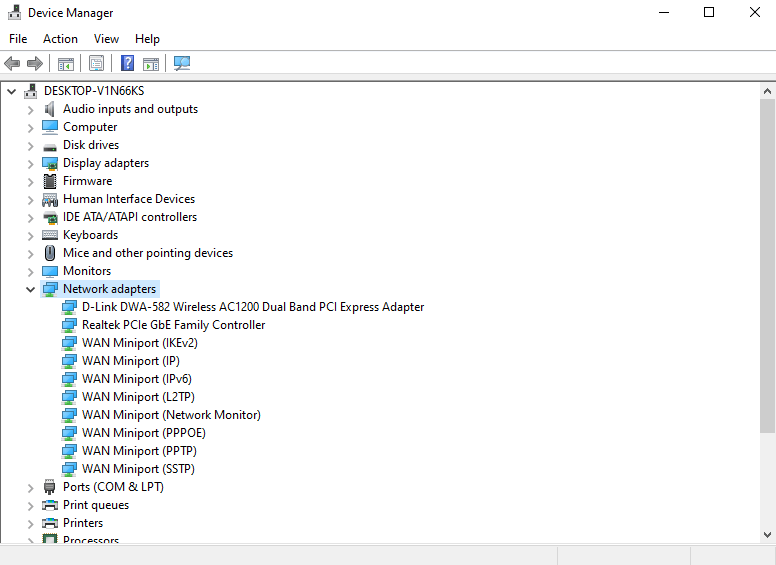Expand the Audio inputs and outputs category
Screen dimensions: 776x565
point(31,110)
